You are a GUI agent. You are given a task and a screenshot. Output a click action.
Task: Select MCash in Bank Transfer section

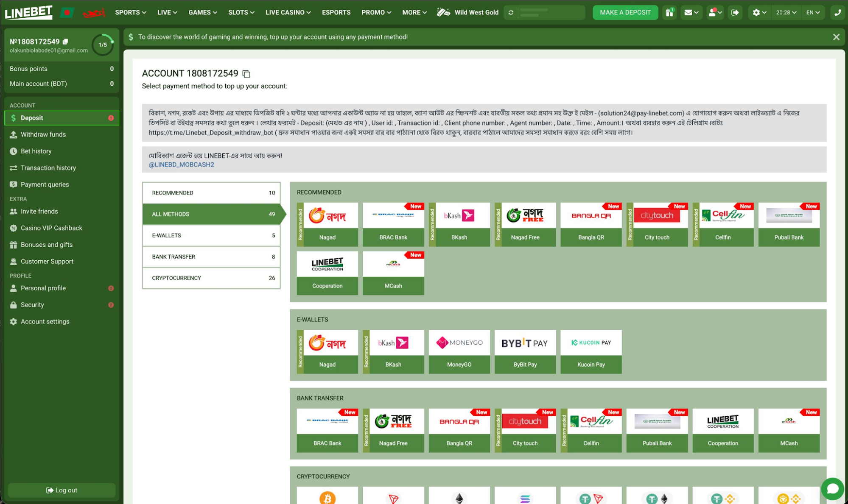pyautogui.click(x=789, y=431)
